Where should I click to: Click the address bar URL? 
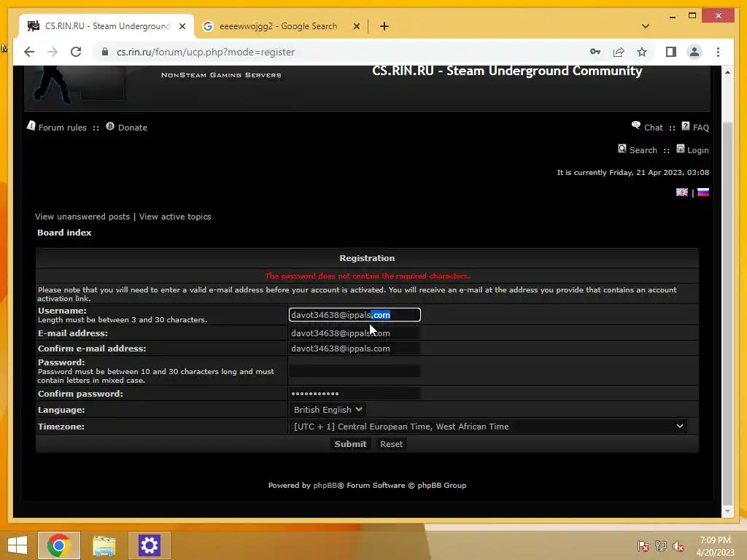[x=206, y=52]
